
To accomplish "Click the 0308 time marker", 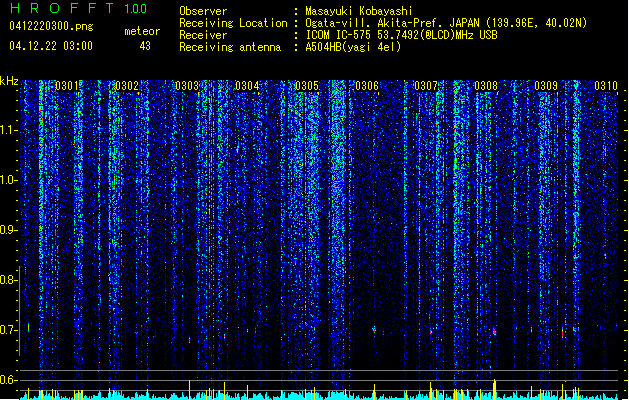I will tap(486, 86).
